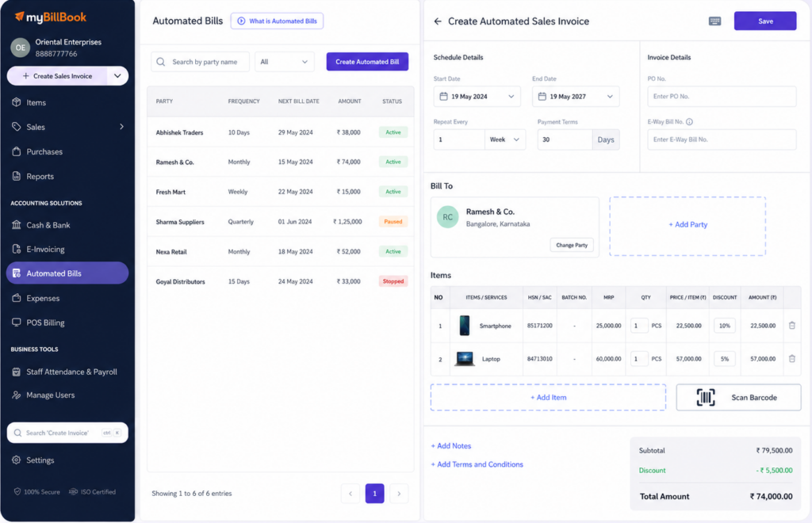Viewport: 812px width, 523px height.
Task: Click What is Automated Bills link
Action: click(277, 21)
